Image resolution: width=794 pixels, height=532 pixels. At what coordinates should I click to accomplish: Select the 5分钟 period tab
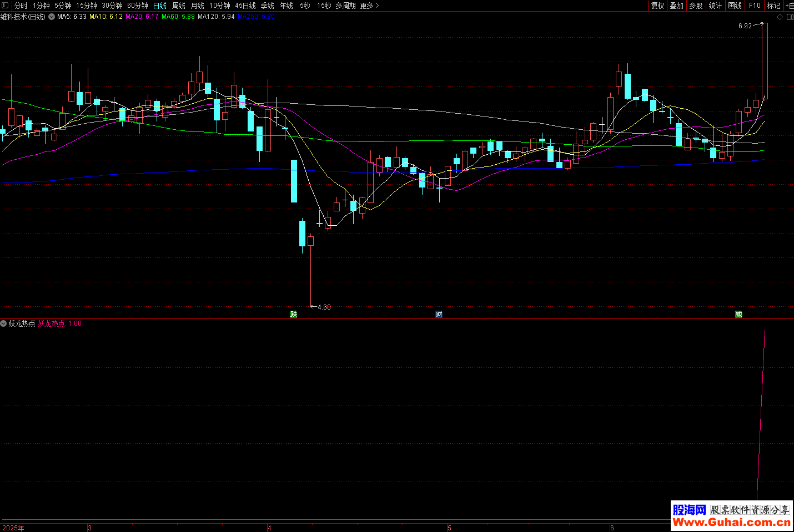coord(63,6)
